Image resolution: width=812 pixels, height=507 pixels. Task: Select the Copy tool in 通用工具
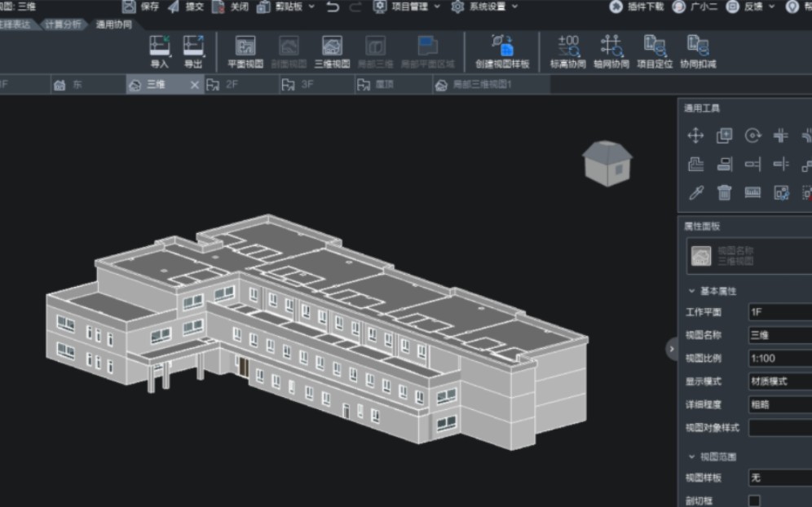pyautogui.click(x=724, y=135)
